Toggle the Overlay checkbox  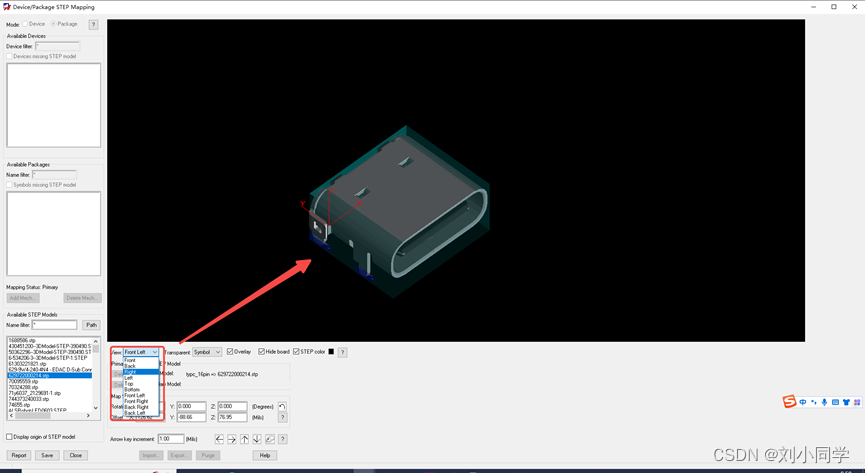tap(231, 352)
